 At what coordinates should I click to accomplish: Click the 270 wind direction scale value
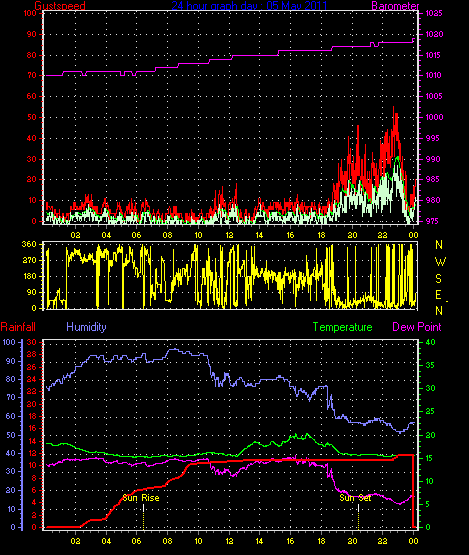[29, 260]
